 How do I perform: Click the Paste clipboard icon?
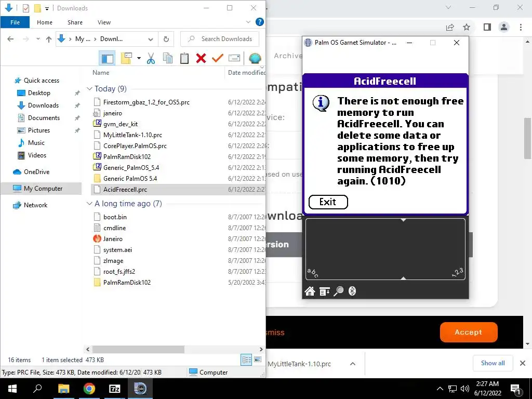click(x=184, y=58)
